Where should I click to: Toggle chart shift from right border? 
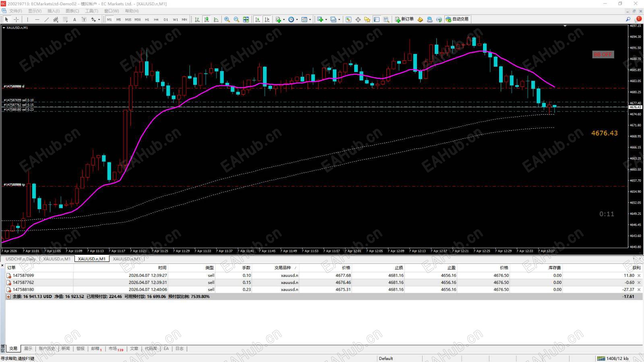pos(267,19)
